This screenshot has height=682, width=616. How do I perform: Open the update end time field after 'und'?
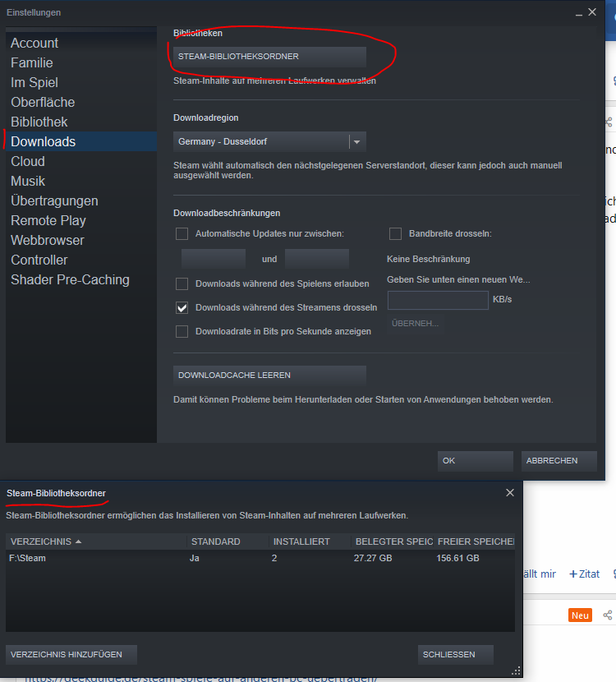317,259
